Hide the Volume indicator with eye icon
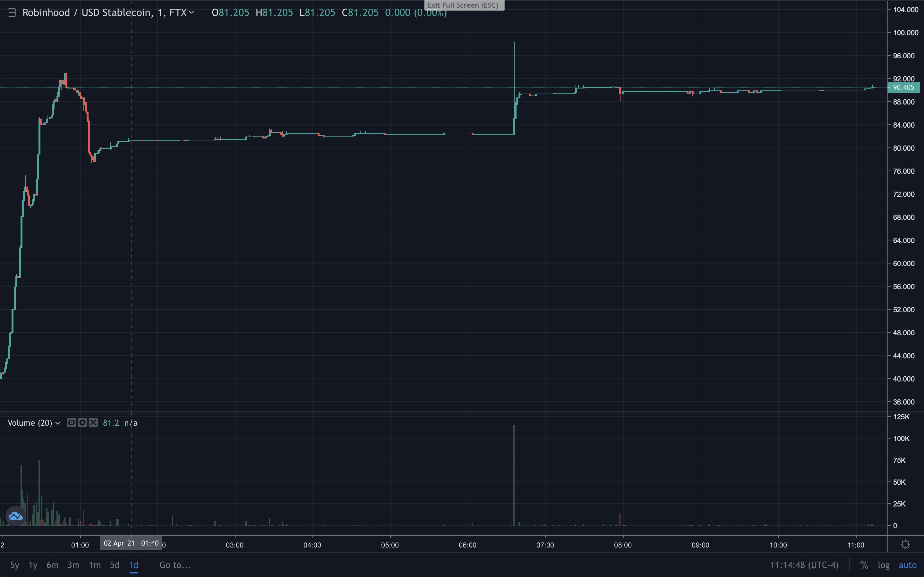 72,422
